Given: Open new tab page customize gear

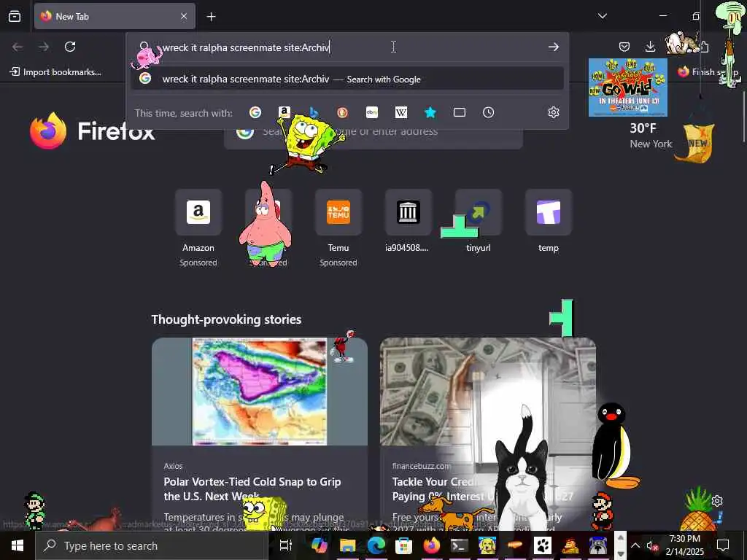Looking at the screenshot, I should point(717,500).
